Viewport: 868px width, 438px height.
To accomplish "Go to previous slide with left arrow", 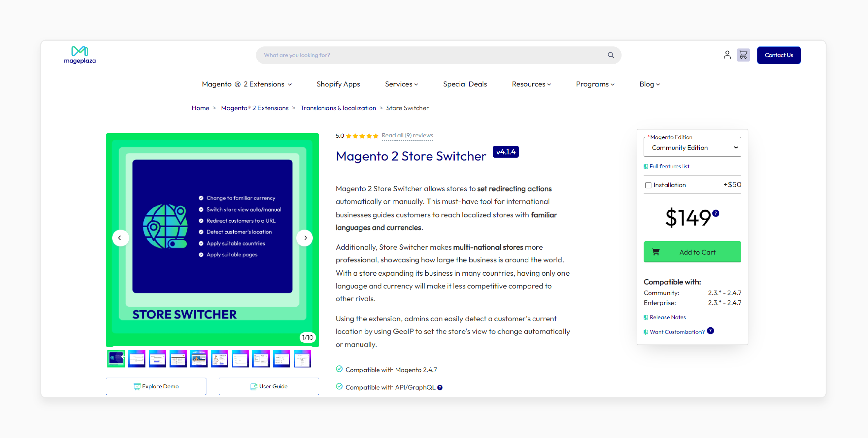I will (120, 238).
